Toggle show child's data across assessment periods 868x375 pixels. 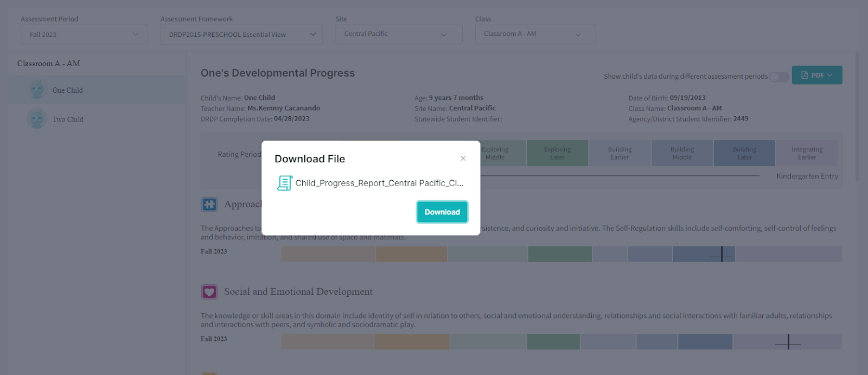(x=779, y=77)
